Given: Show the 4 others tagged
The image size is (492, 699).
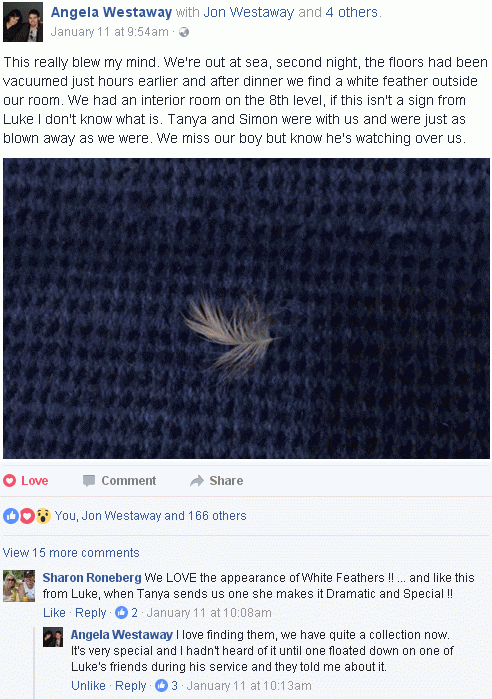Looking at the screenshot, I should pyautogui.click(x=352, y=12).
